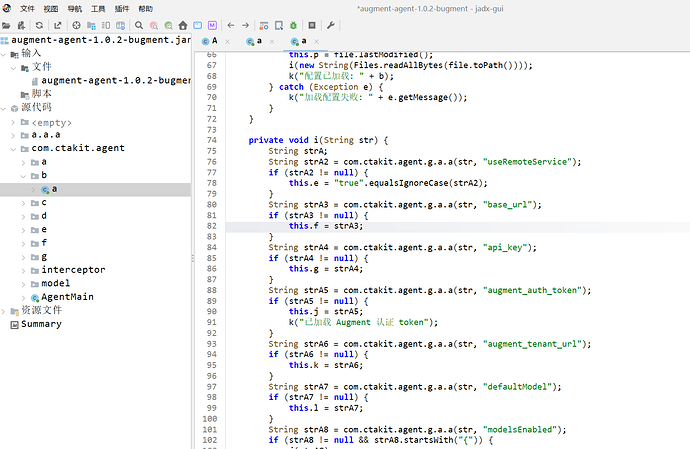Open the 工具 menu
690x449 pixels.
tap(98, 7)
